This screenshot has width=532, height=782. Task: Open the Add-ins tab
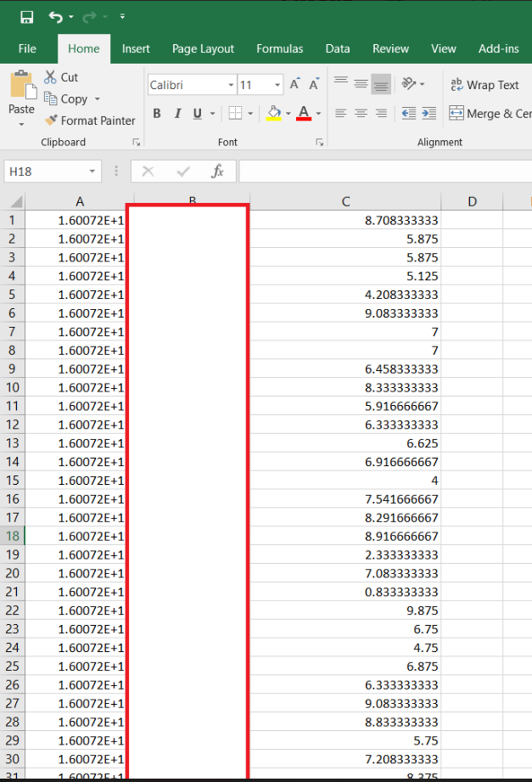499,48
